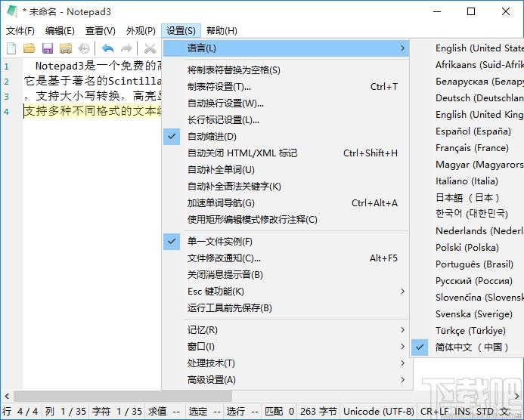Click the grey Redo arrow icon
The image size is (524, 420).
click(x=126, y=49)
